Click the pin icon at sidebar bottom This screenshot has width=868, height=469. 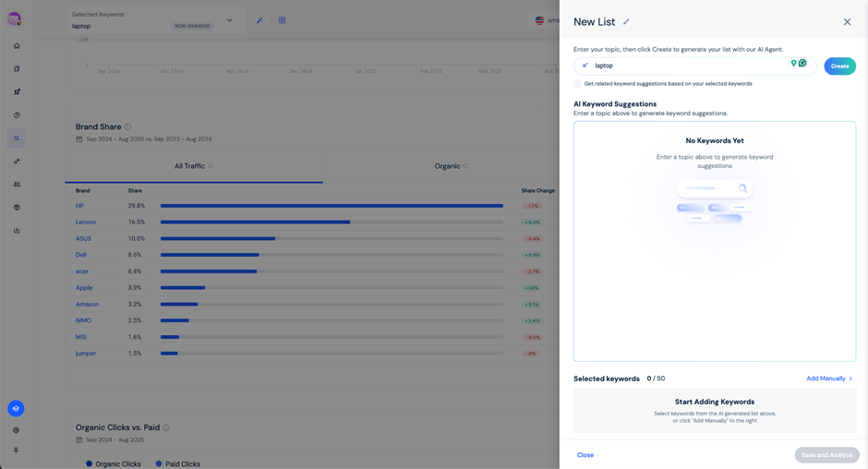click(x=16, y=451)
